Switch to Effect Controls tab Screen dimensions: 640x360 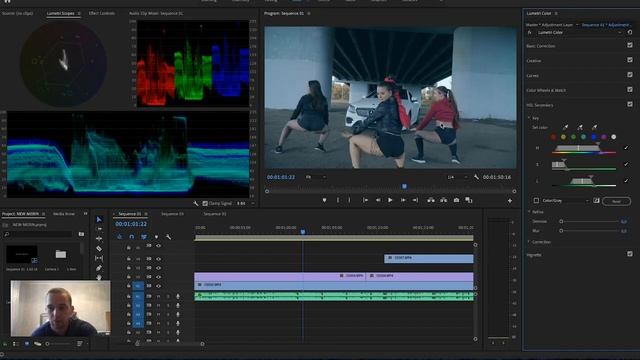[102, 13]
